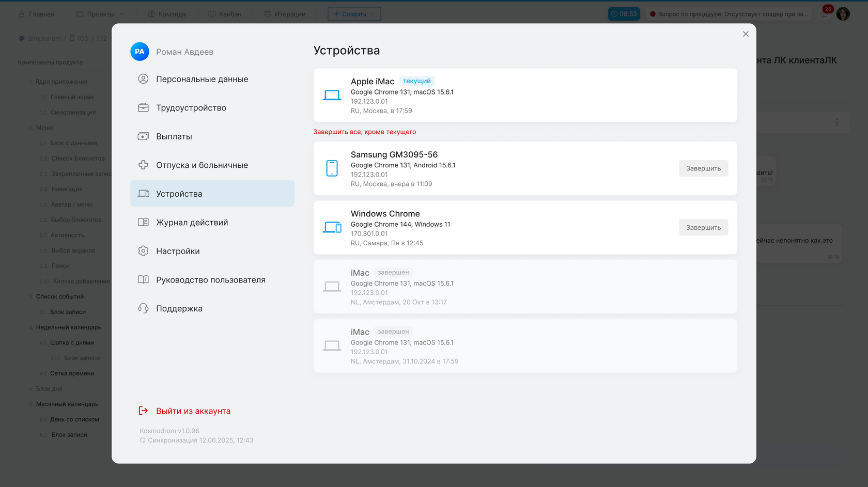Click the user profile photo in top bar
868x487 pixels.
[x=843, y=14]
